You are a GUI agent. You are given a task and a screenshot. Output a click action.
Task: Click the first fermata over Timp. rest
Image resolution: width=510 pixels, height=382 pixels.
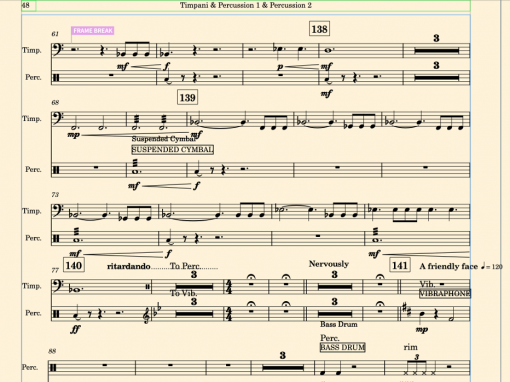[251, 277]
